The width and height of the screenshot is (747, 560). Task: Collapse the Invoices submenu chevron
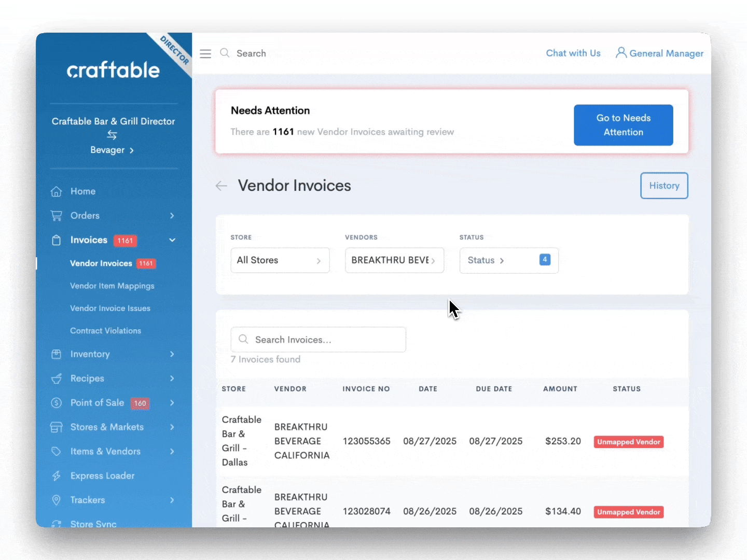coord(172,240)
